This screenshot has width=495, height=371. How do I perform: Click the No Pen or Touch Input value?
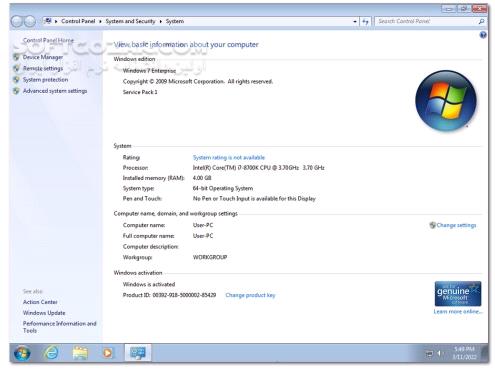point(254,199)
